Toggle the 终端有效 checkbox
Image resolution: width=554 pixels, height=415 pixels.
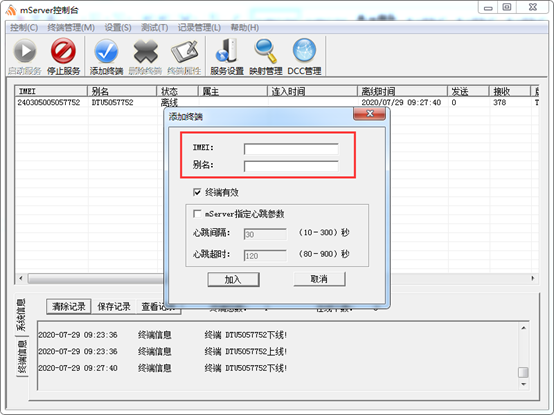[197, 192]
